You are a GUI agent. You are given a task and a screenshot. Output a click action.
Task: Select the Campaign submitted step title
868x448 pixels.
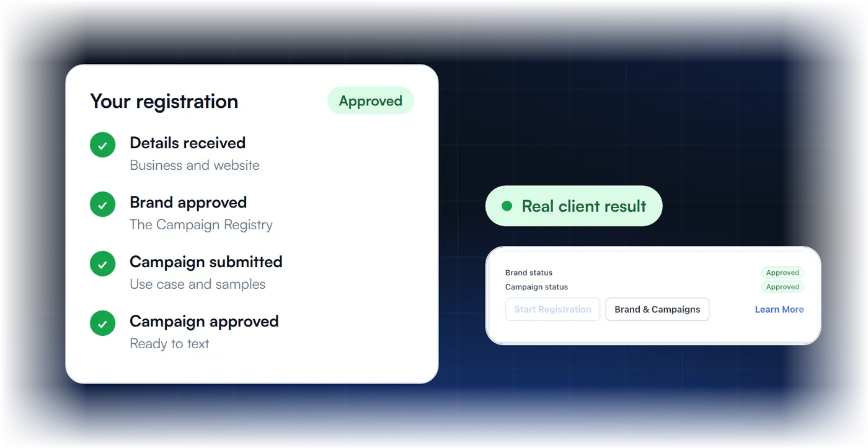(206, 262)
